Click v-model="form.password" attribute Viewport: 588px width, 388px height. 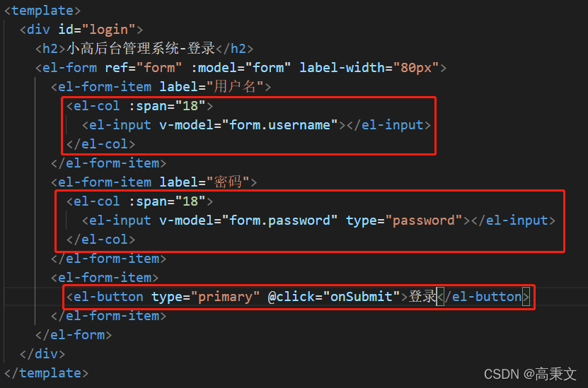[x=248, y=221]
